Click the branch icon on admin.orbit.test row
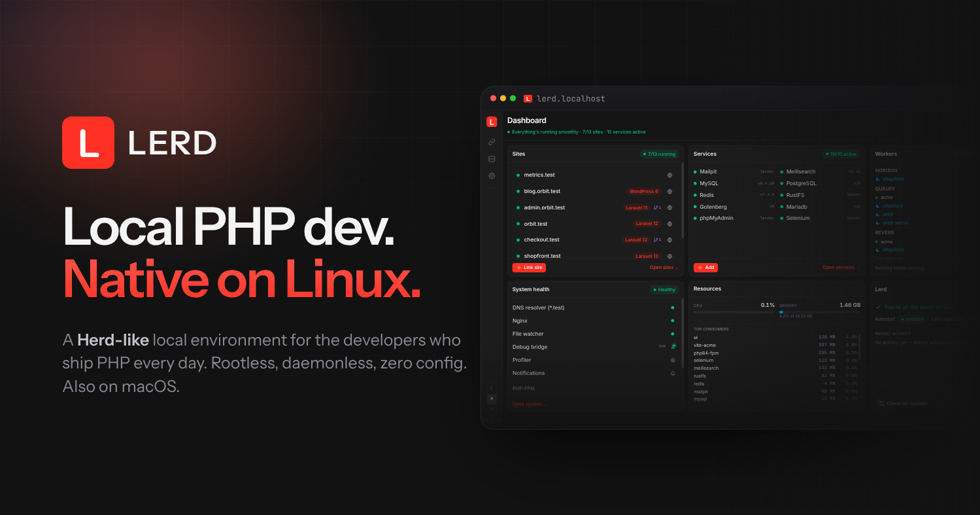Image resolution: width=980 pixels, height=515 pixels. 657,207
